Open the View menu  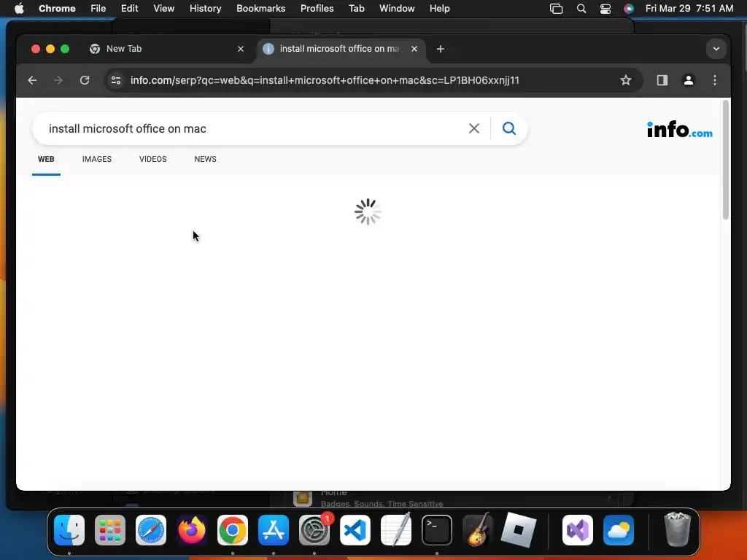(x=164, y=9)
